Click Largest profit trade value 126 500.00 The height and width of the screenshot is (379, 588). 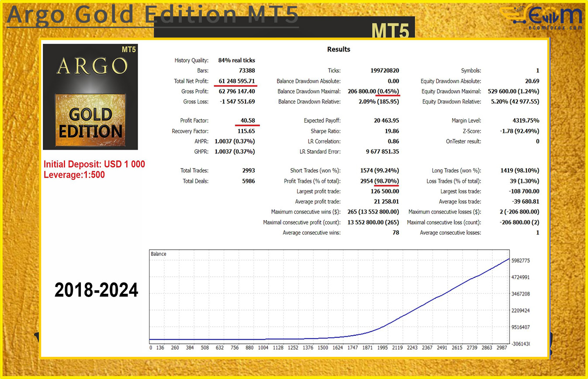coord(385,191)
